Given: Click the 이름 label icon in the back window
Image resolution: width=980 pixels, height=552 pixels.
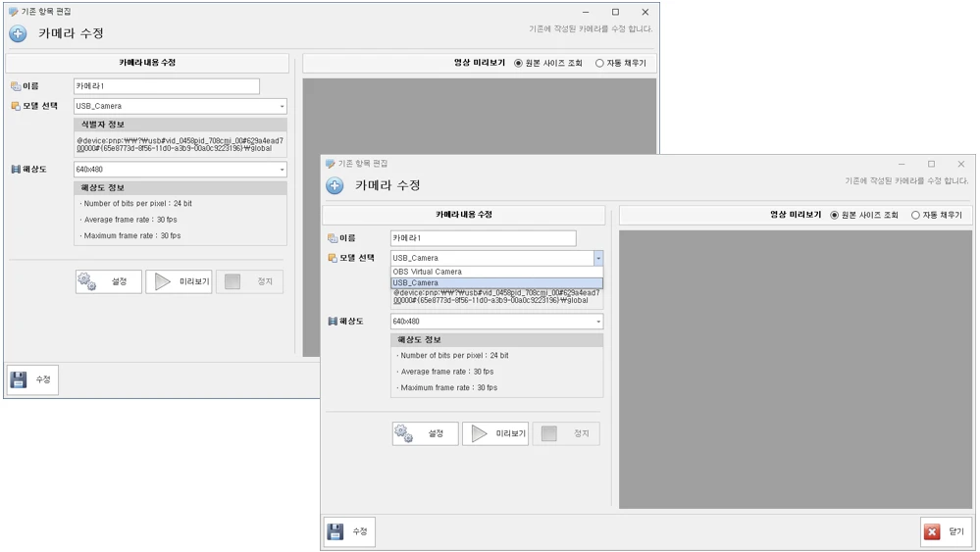Looking at the screenshot, I should pyautogui.click(x=16, y=86).
